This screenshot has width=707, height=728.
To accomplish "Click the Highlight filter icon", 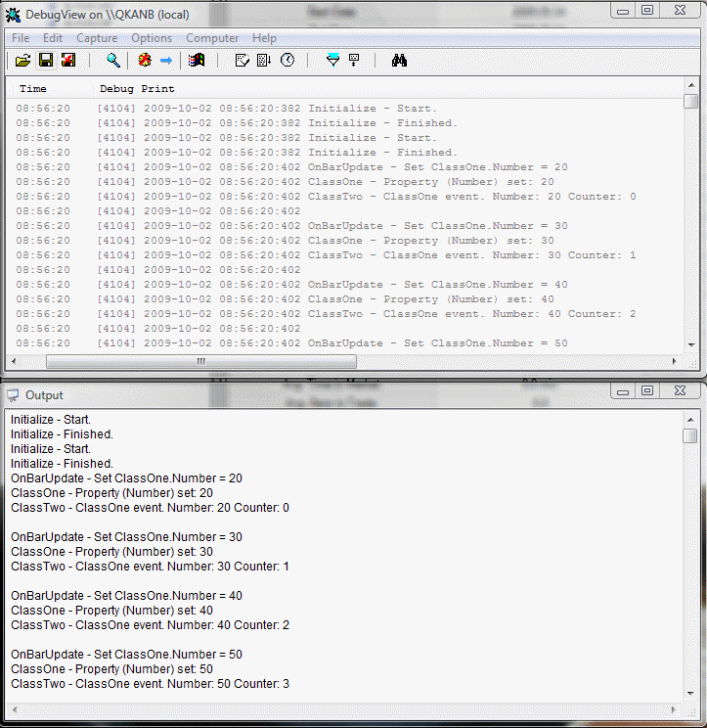I will point(354,61).
